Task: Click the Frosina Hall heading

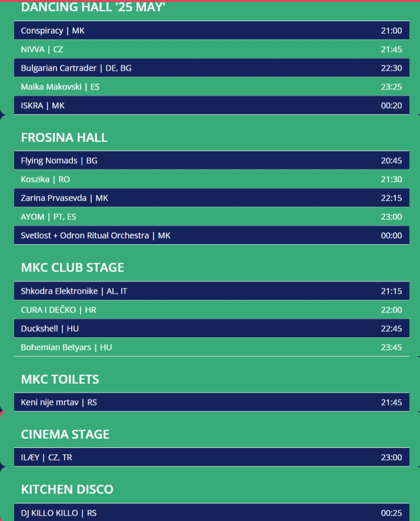Action: (64, 137)
